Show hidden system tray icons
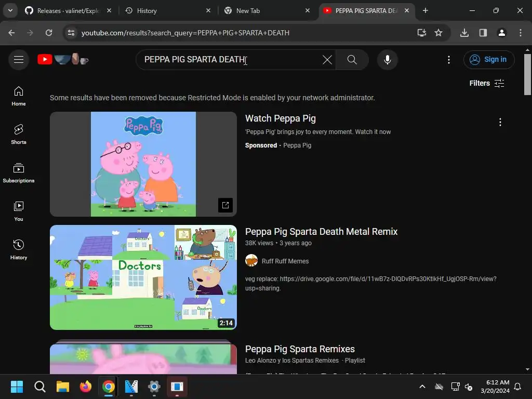The width and height of the screenshot is (532, 399). click(x=422, y=387)
